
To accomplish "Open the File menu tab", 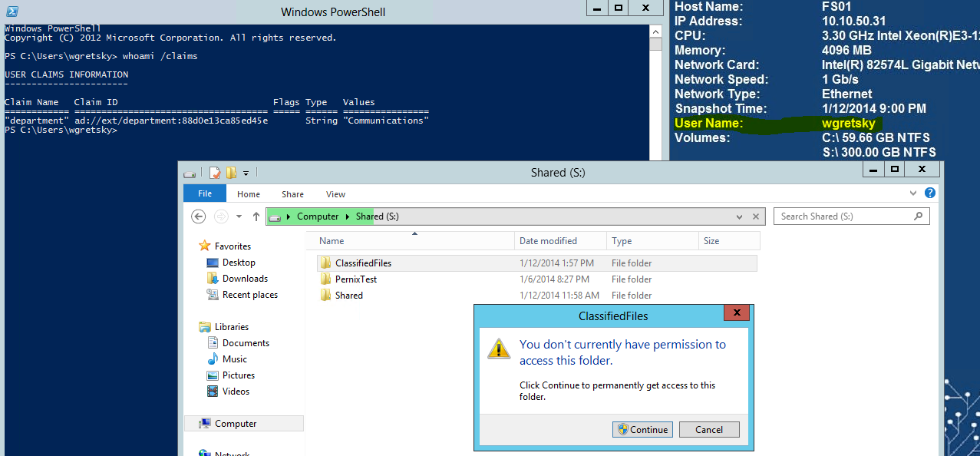I will point(204,194).
